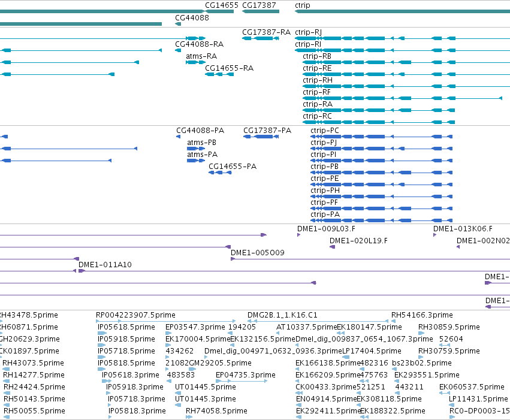Click the DMG2B.1_1.K16.C1 label
The width and height of the screenshot is (510, 420).
282,315
